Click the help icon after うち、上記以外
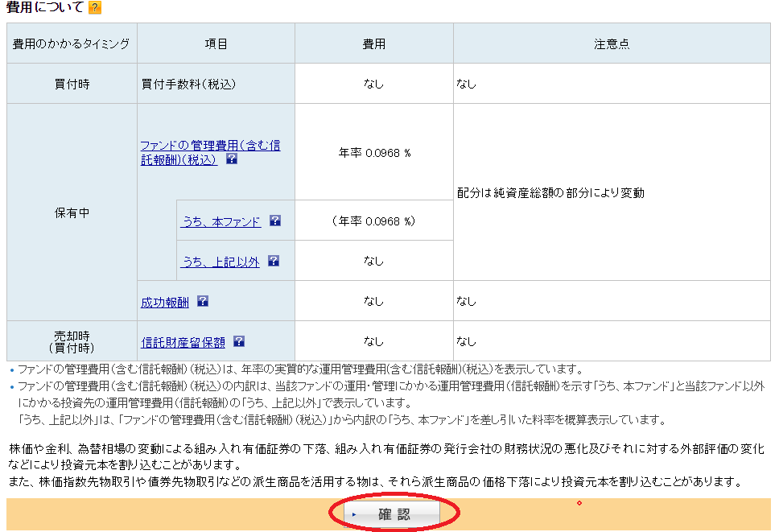 pyautogui.click(x=274, y=261)
